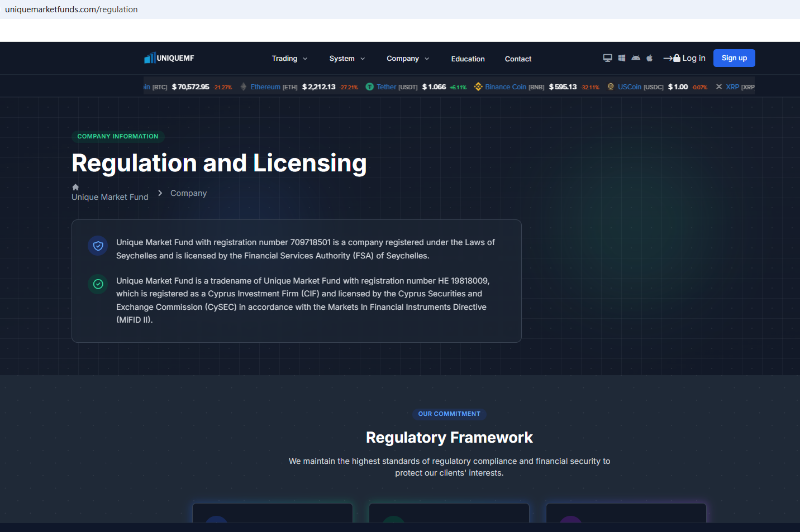The width and height of the screenshot is (800, 532).
Task: Click the Windows download icon
Action: 622,58
